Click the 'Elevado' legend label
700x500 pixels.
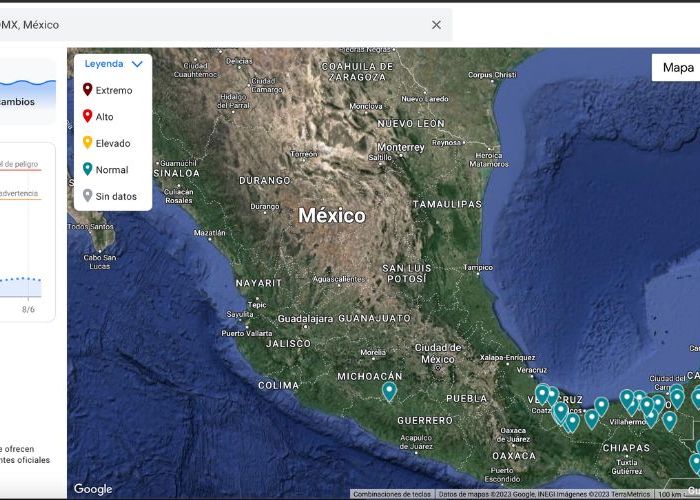pos(113,143)
